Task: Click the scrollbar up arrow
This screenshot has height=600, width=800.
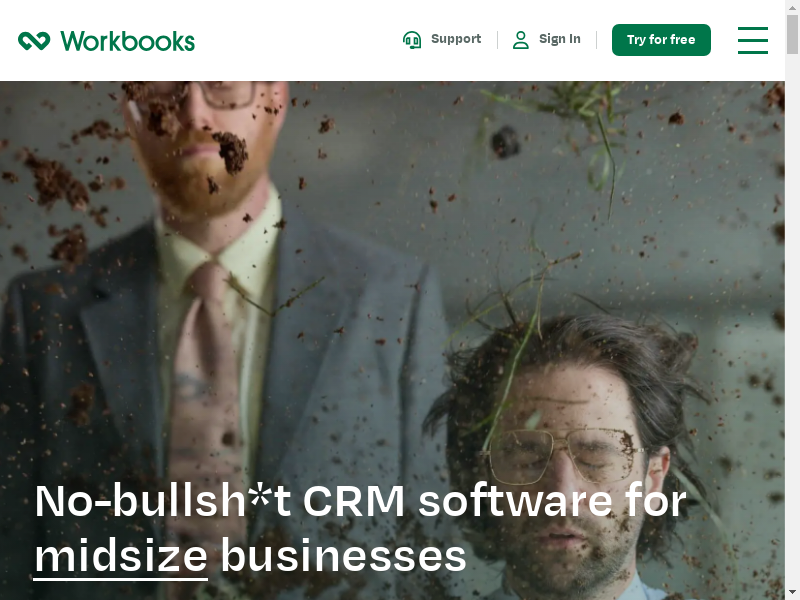Action: [x=792, y=5]
